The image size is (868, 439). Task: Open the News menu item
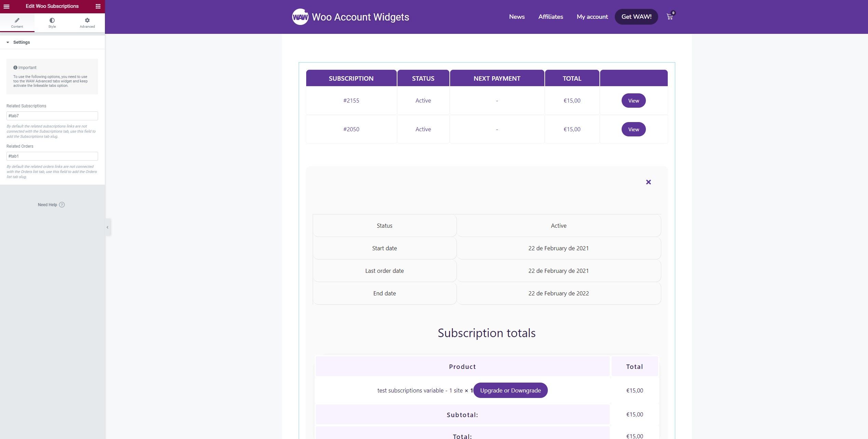tap(517, 17)
